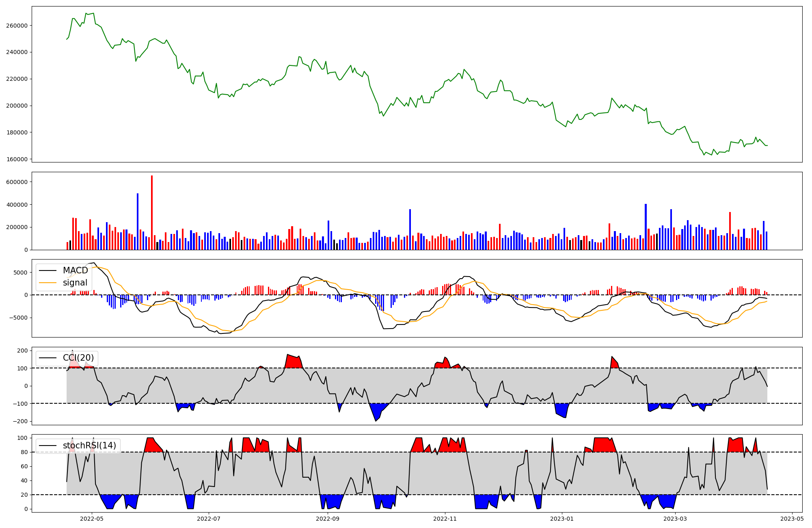Viewport: 812px width, 528px height.
Task: Click the 2023-05 x-axis date label
Action: (792, 518)
